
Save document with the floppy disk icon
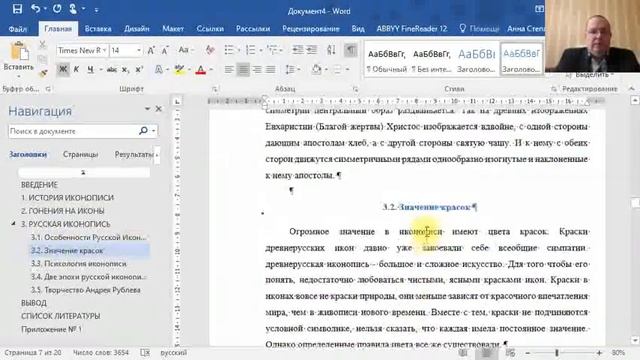[17, 9]
